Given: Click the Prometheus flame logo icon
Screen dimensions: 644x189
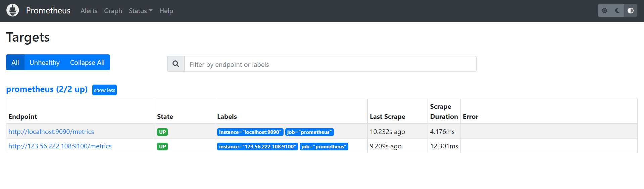Looking at the screenshot, I should click(x=12, y=10).
